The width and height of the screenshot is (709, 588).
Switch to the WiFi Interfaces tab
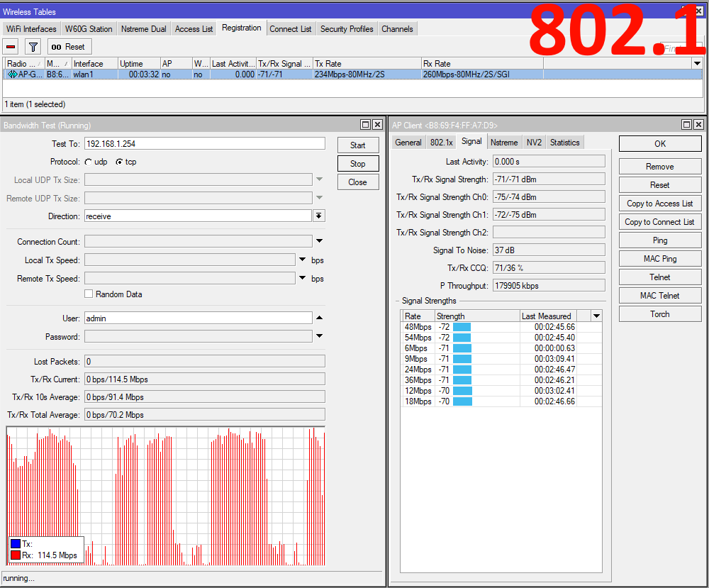31,29
